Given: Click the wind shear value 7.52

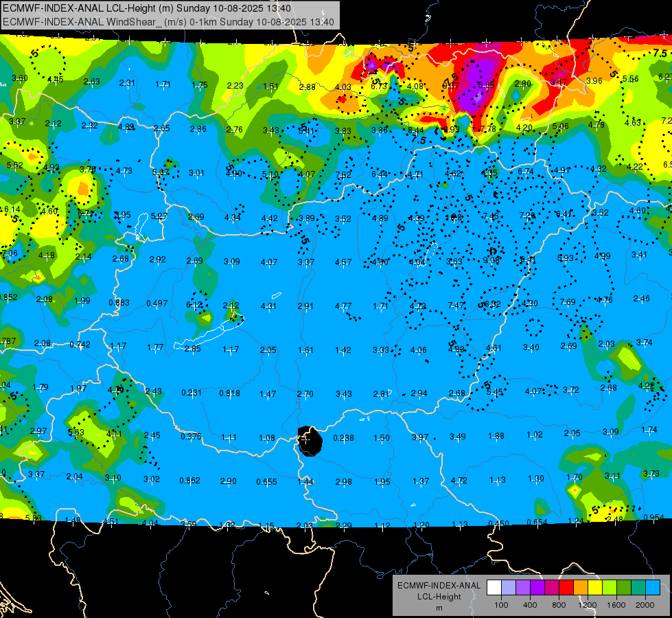Looking at the screenshot, I should (343, 174).
